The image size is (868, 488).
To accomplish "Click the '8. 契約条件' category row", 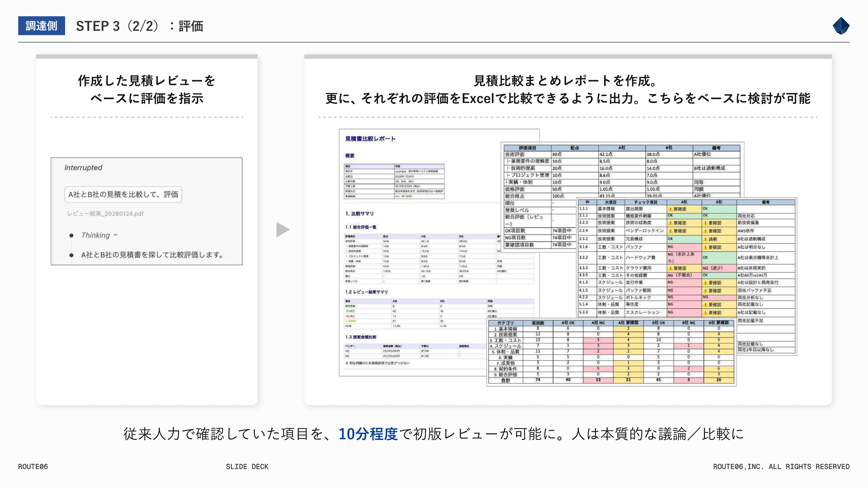I will 505,369.
